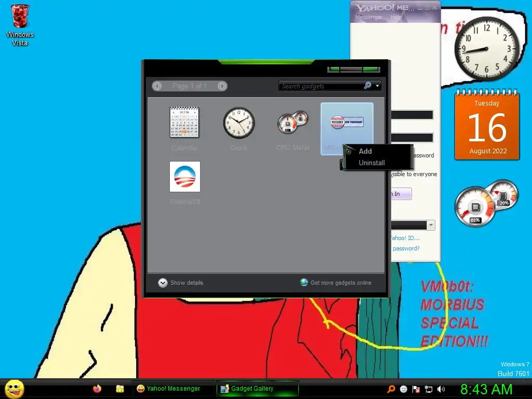Image resolution: width=532 pixels, height=399 pixels.
Task: Open Help menu in Yahoo Messenger
Action: pos(396,17)
